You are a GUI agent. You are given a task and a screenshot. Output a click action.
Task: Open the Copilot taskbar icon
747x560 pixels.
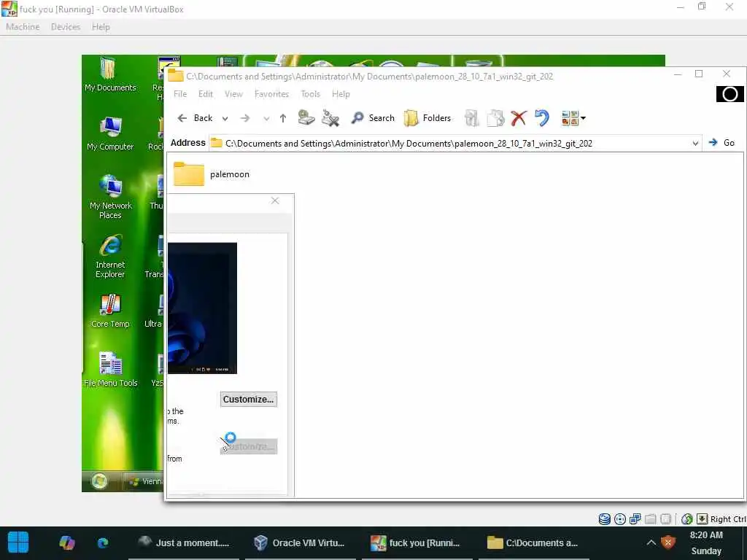pyautogui.click(x=66, y=542)
